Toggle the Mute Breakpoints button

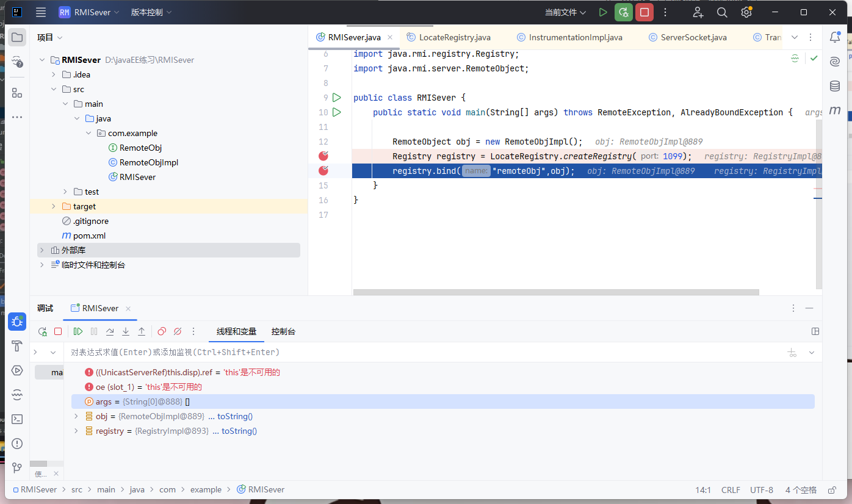178,331
